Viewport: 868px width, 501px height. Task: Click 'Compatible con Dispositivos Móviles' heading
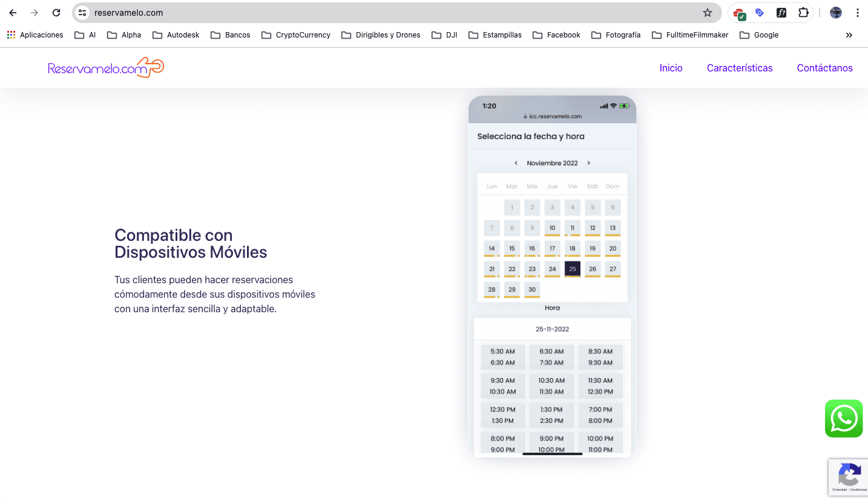point(191,243)
